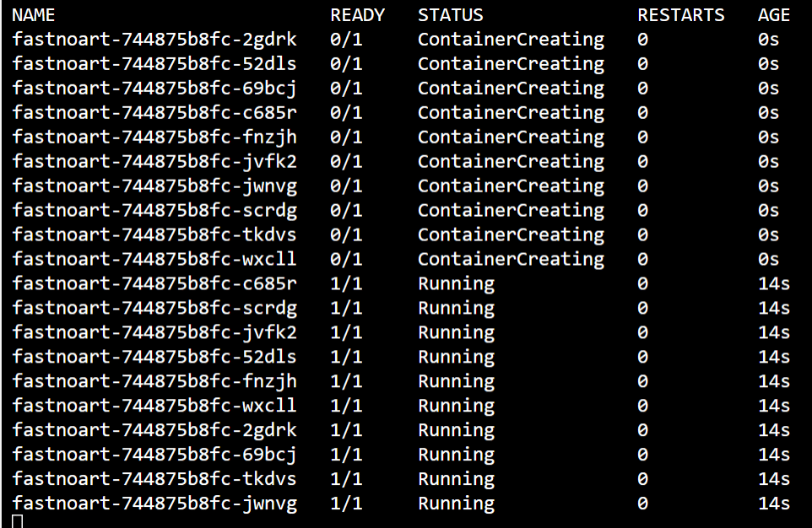
Task: Select pod name scrdg in its Running row
Action: pyautogui.click(x=154, y=308)
